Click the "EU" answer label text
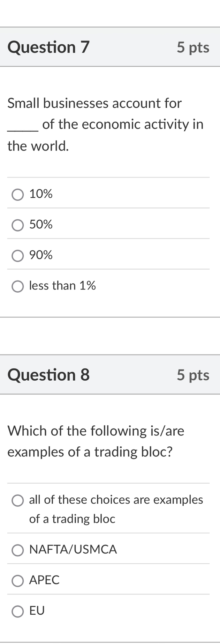Image resolution: width=220 pixels, height=644 pixels. tap(37, 611)
